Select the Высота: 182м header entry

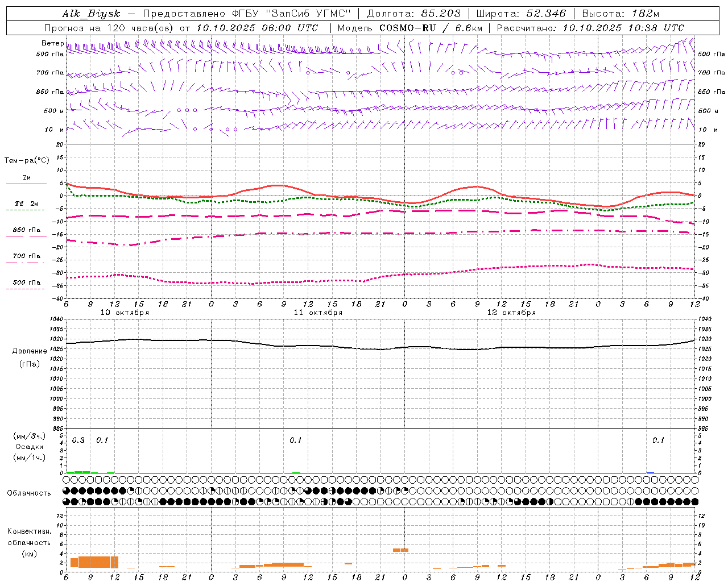[621, 14]
